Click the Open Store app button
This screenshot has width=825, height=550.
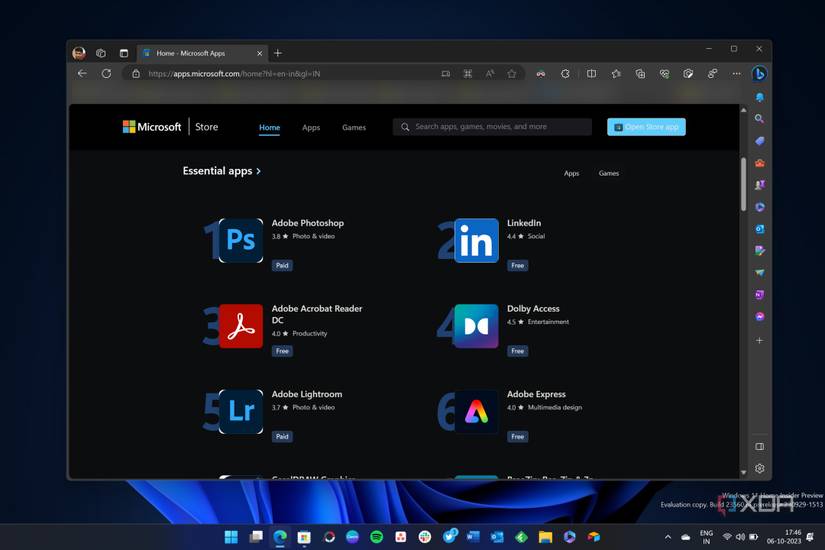click(646, 127)
